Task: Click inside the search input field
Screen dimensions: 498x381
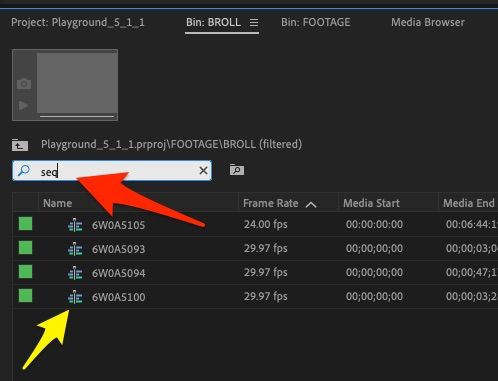Action: pos(112,171)
